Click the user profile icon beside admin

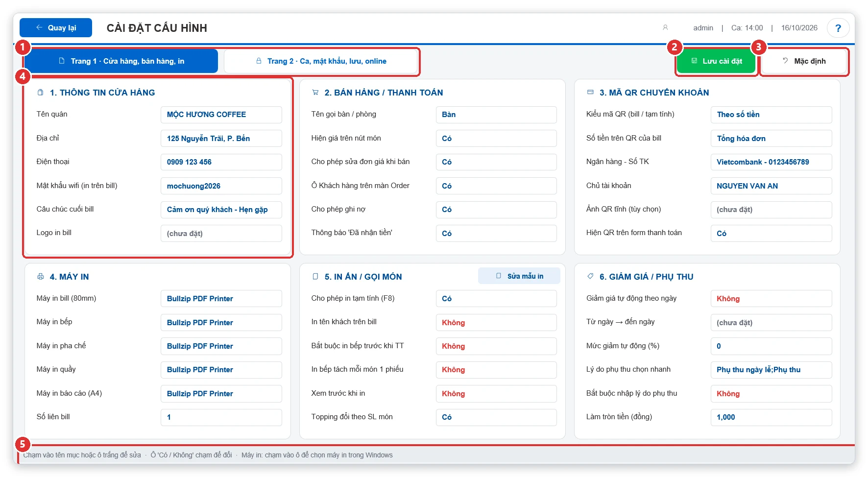665,28
